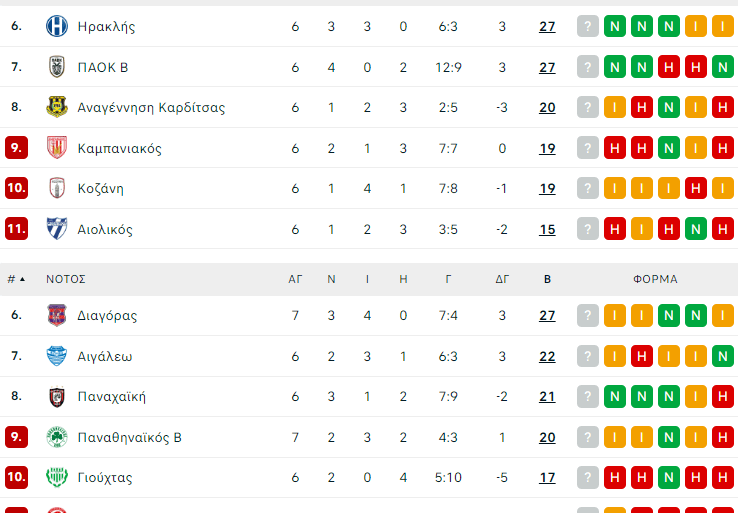Click the Καμπανιακός team badge

pyautogui.click(x=56, y=148)
